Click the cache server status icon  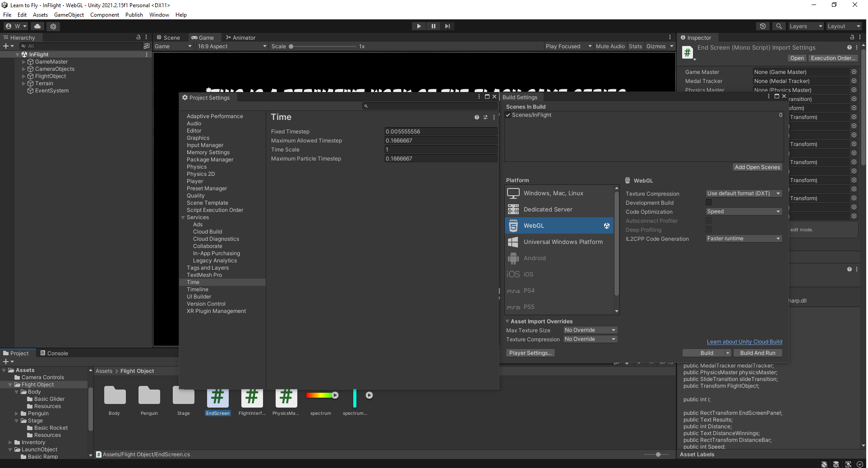[x=836, y=464]
